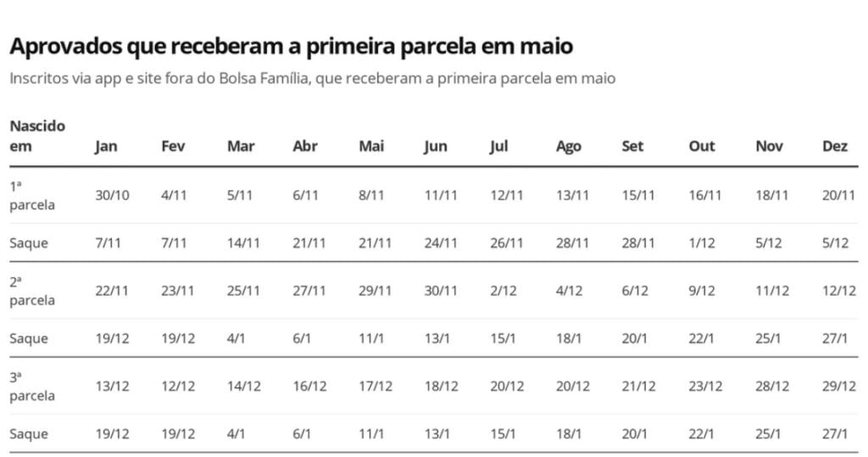The width and height of the screenshot is (868, 457).
Task: Select the 22/11 cell under Jan
Action: pyautogui.click(x=112, y=291)
